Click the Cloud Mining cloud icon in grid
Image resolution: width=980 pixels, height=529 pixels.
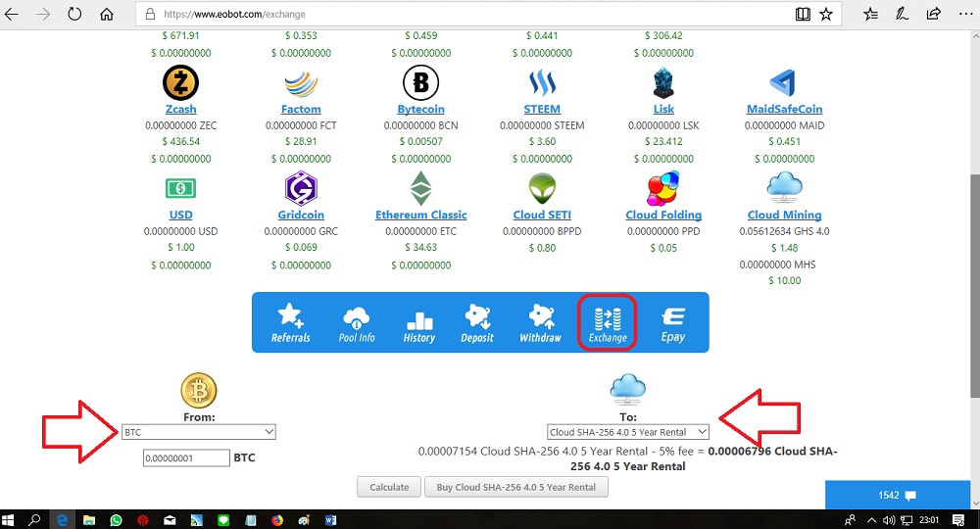tap(784, 187)
